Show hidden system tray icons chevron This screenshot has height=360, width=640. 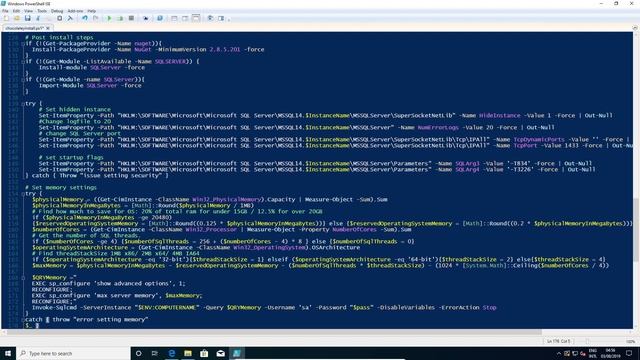pyautogui.click(x=559, y=353)
